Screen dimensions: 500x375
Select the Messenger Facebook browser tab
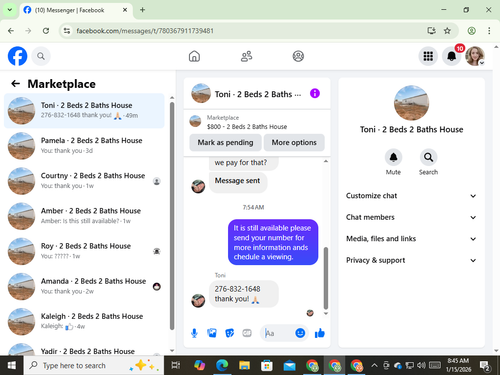coord(76,10)
